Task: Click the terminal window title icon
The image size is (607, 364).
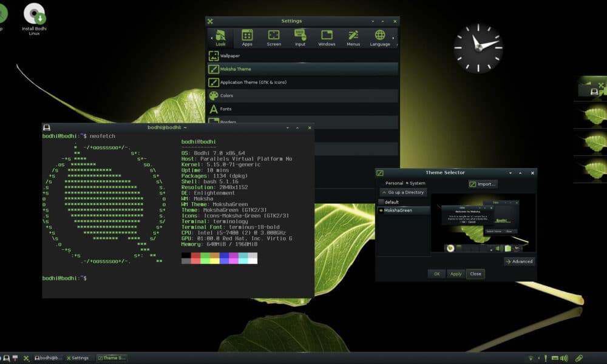Action: (47, 127)
